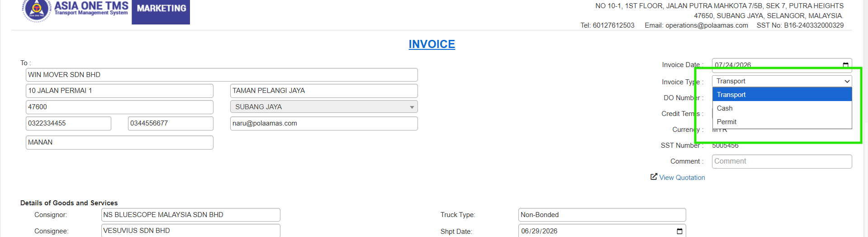Click the external-link icon beside View Quotation
The image size is (868, 237).
pyautogui.click(x=654, y=177)
